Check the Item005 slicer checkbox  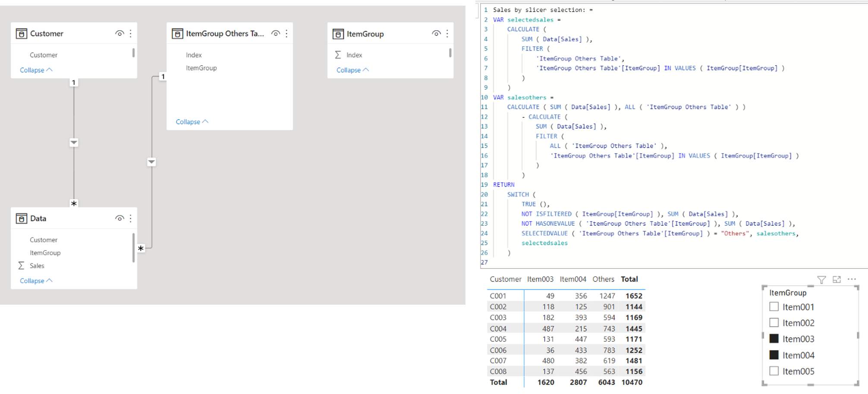(x=774, y=371)
